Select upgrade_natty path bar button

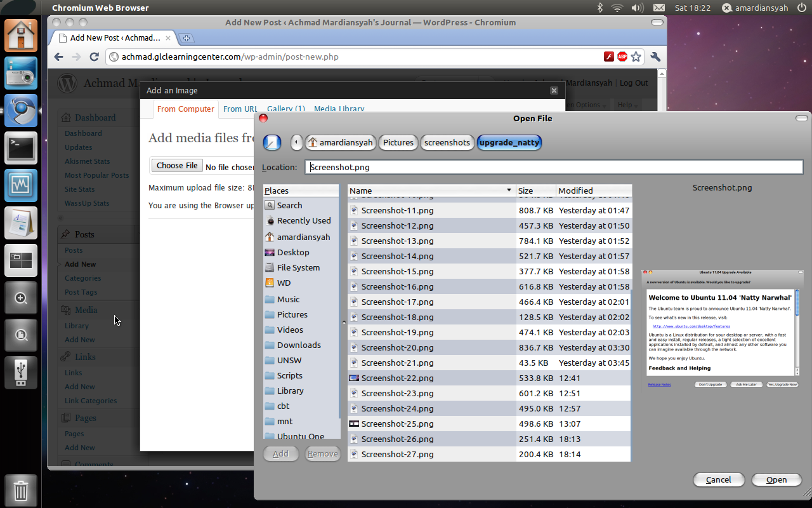(509, 142)
